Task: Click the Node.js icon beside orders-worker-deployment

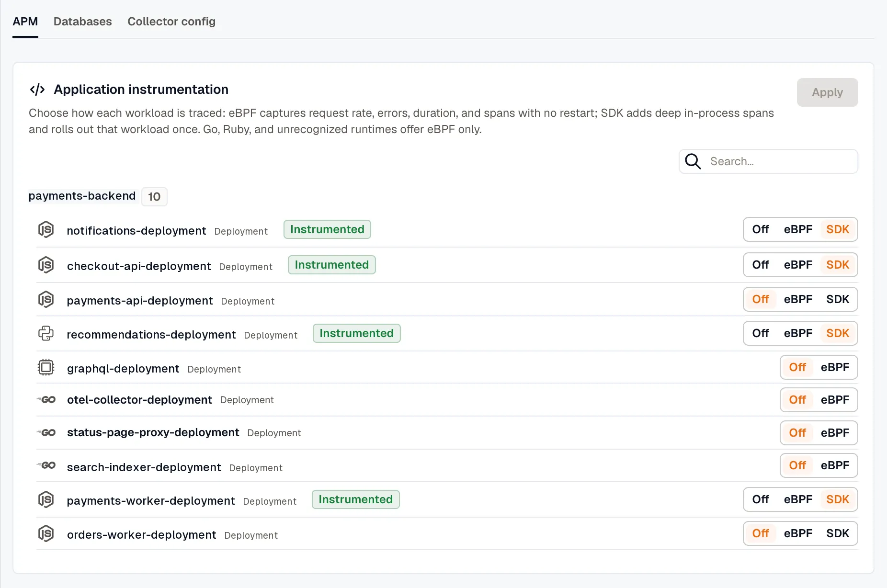Action: point(46,533)
